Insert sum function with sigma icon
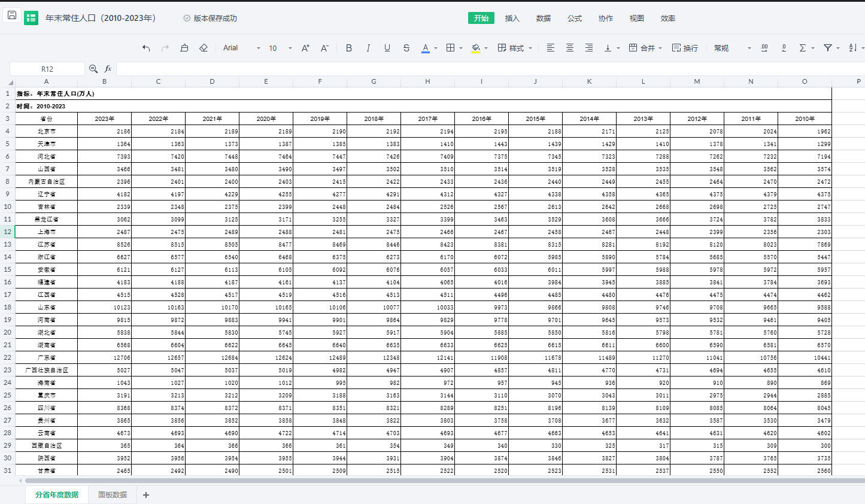 coord(803,48)
